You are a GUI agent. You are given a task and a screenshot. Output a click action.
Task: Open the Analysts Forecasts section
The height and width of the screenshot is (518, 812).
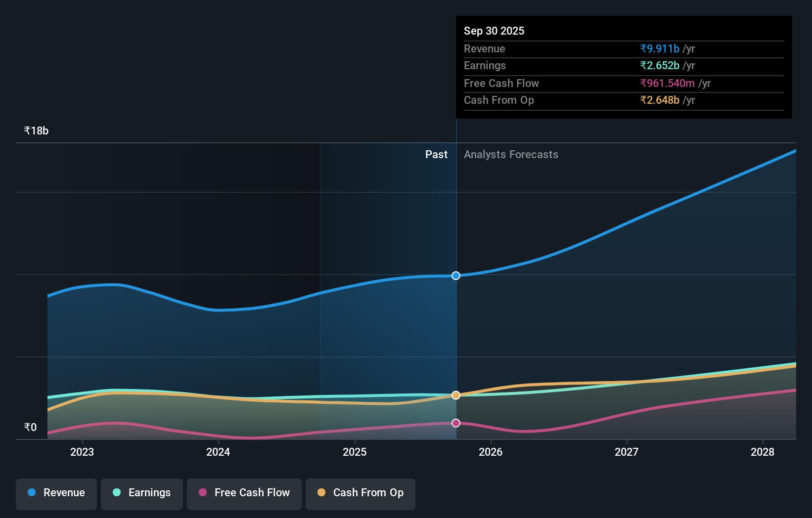(x=511, y=154)
